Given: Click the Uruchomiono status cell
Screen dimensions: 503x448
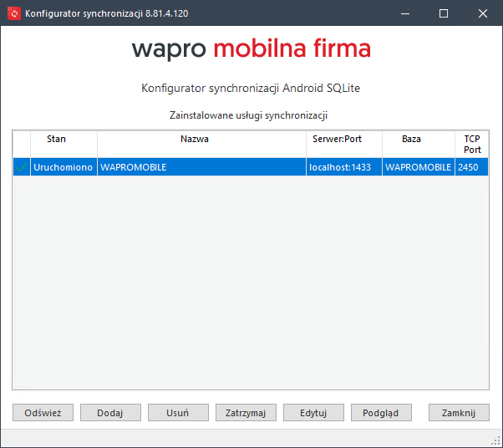Looking at the screenshot, I should 63,167.
